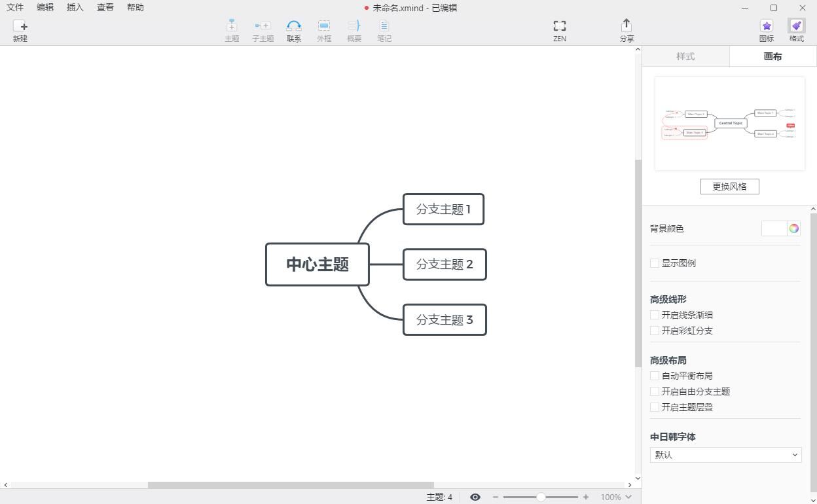Image resolution: width=817 pixels, height=504 pixels.
Task: Click the zoom in plus icon
Action: [x=586, y=497]
